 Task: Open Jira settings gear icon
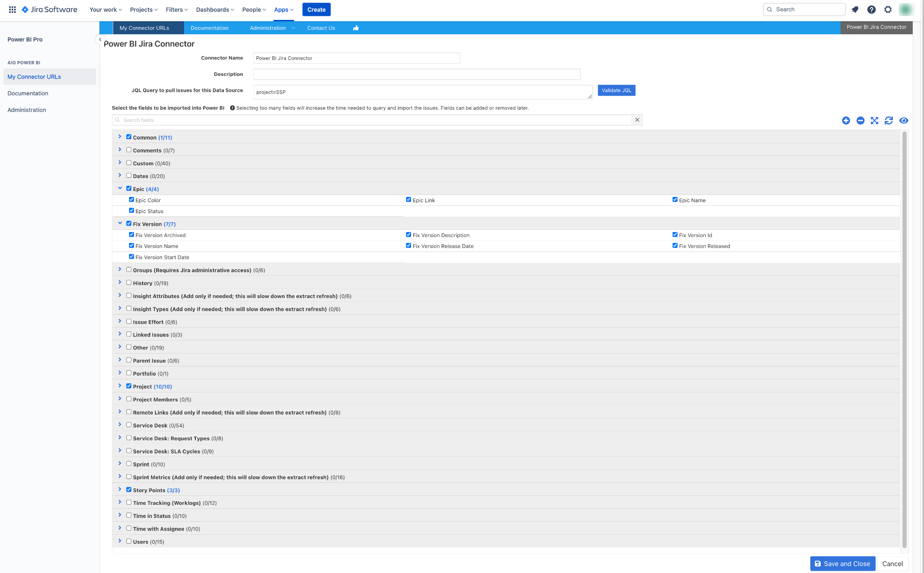[887, 9]
